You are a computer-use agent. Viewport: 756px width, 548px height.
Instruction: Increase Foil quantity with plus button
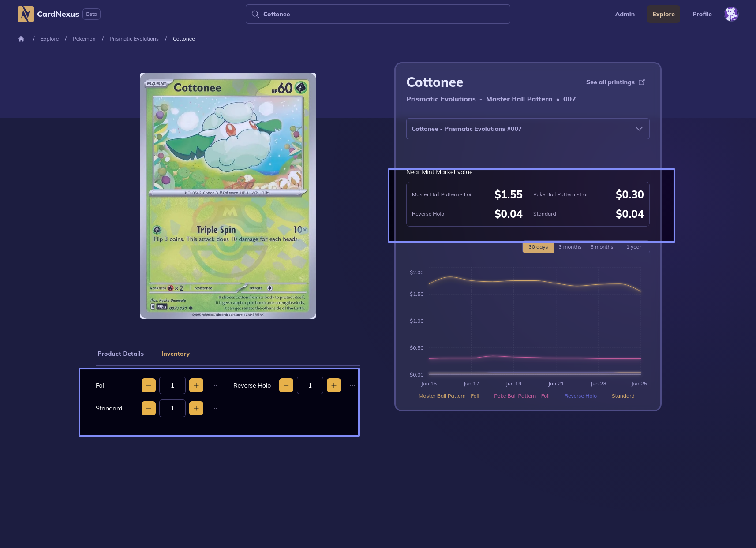coord(196,385)
